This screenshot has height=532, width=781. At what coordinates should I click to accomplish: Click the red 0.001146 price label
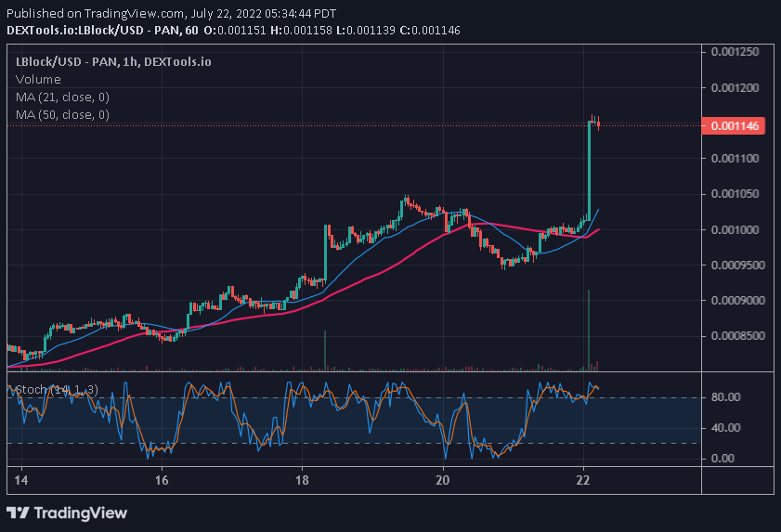733,126
